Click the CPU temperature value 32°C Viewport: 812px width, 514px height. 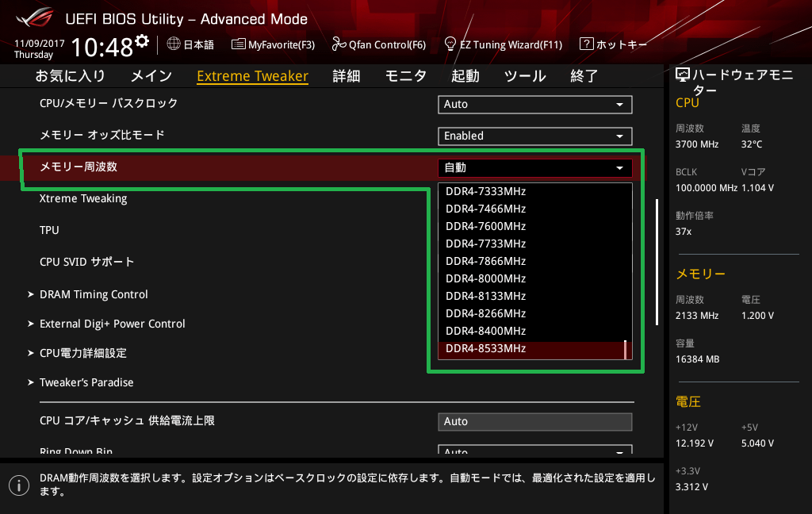click(x=752, y=144)
